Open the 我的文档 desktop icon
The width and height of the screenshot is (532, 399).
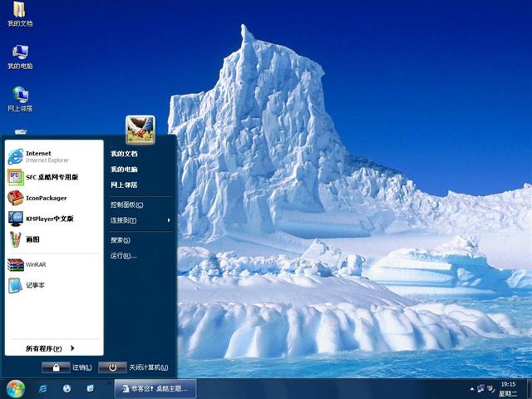[x=20, y=14]
